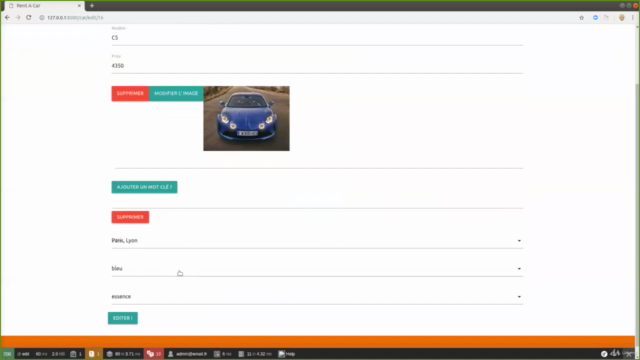
Task: Click the arrow of the Paris, Lyon select
Action: point(519,241)
